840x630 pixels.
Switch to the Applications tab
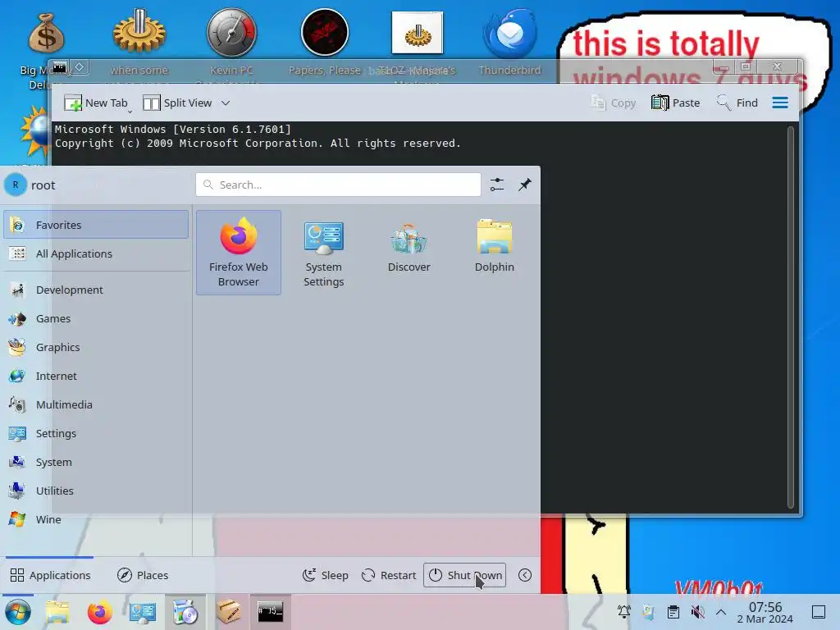point(50,575)
